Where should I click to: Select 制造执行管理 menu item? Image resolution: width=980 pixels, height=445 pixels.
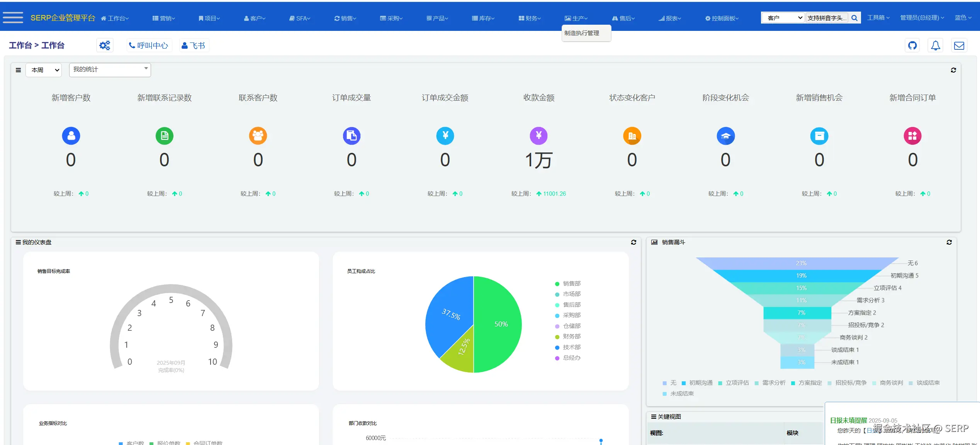click(x=582, y=33)
